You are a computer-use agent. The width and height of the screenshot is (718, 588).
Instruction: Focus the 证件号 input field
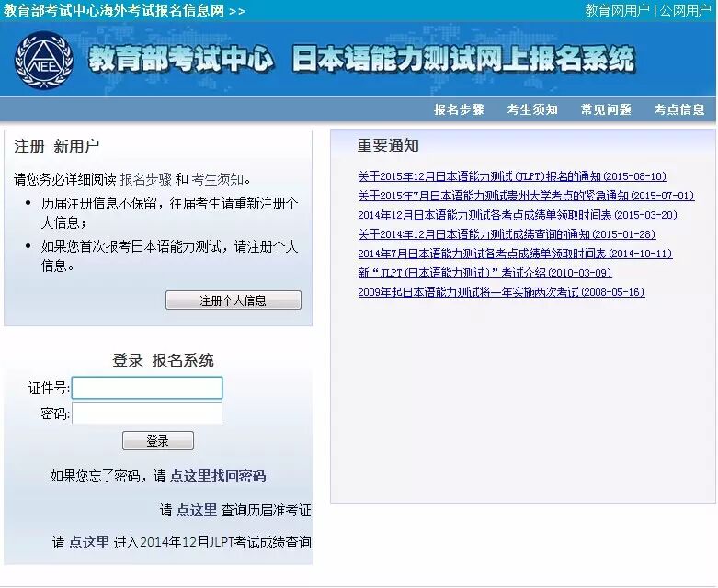147,388
